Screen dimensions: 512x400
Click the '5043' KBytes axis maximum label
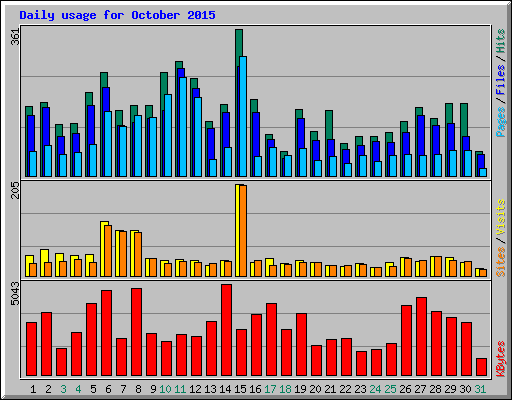tap(15, 294)
